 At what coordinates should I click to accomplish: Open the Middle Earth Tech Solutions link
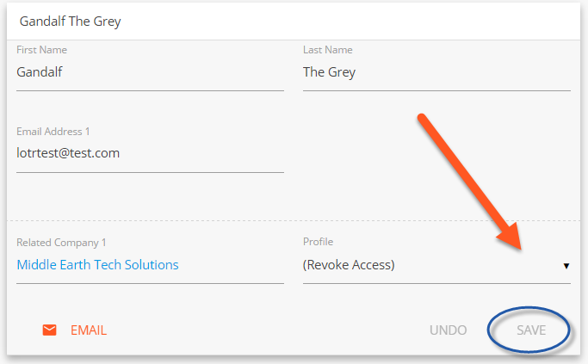tap(97, 265)
